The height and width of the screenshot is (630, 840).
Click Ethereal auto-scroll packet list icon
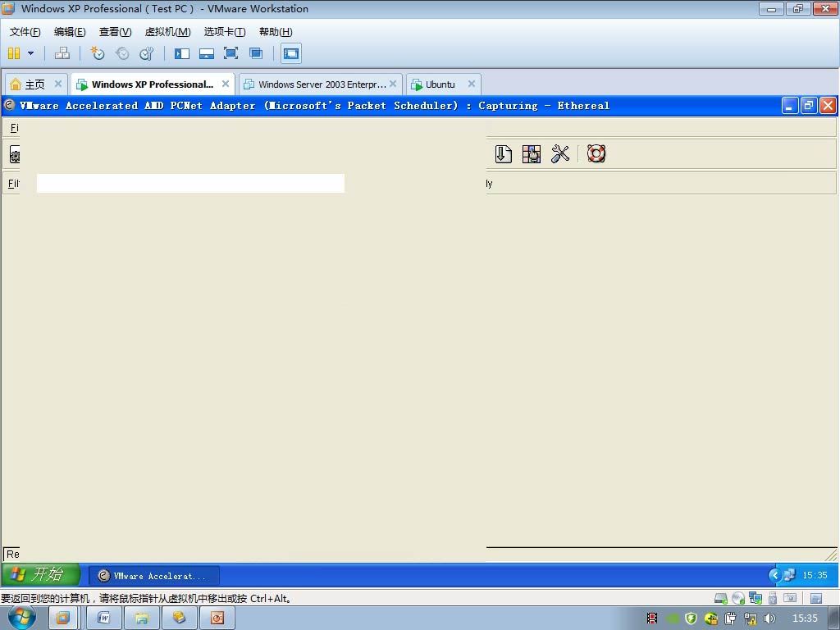(503, 153)
